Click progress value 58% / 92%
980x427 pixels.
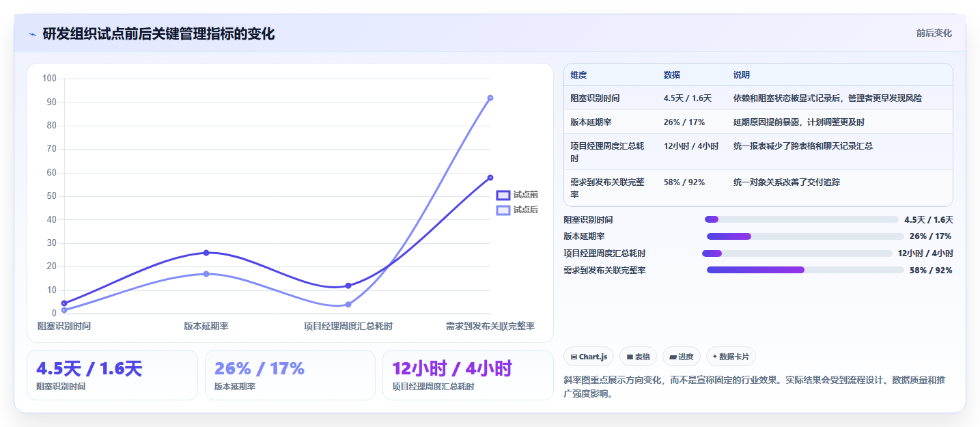tap(931, 271)
